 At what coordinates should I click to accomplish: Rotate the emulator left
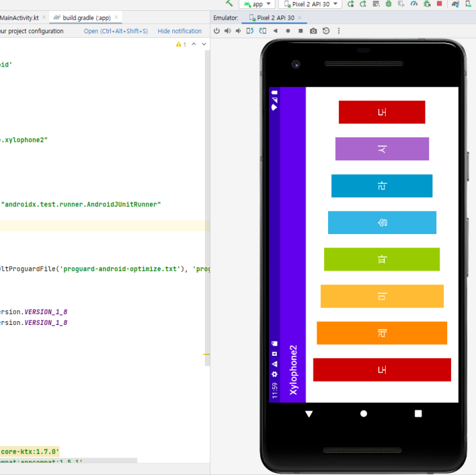coord(250,31)
